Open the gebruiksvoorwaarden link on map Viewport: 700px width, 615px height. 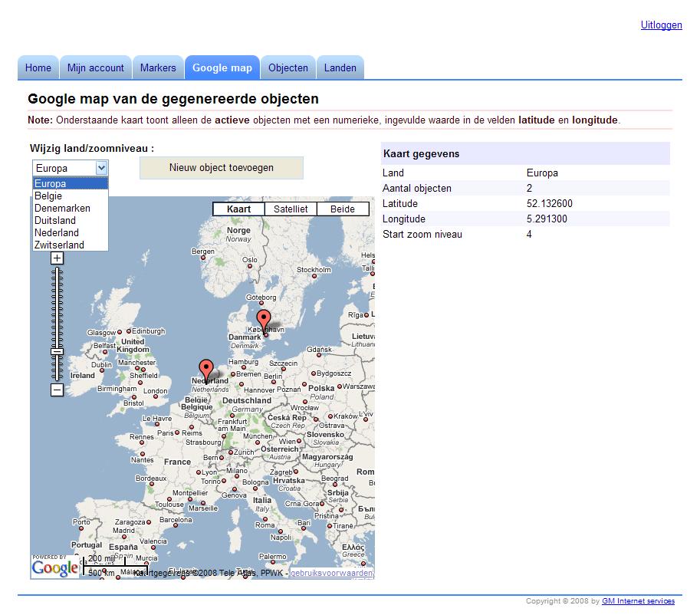332,573
